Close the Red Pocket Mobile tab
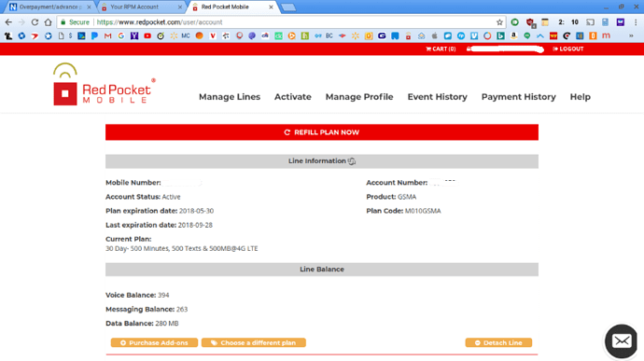644x361 pixels. pyautogui.click(x=271, y=7)
